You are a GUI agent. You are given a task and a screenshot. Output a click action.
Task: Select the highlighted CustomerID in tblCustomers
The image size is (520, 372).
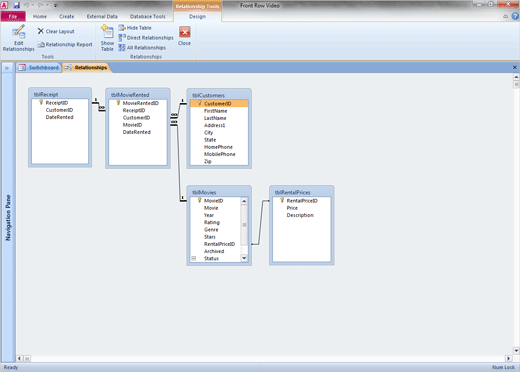click(x=219, y=104)
